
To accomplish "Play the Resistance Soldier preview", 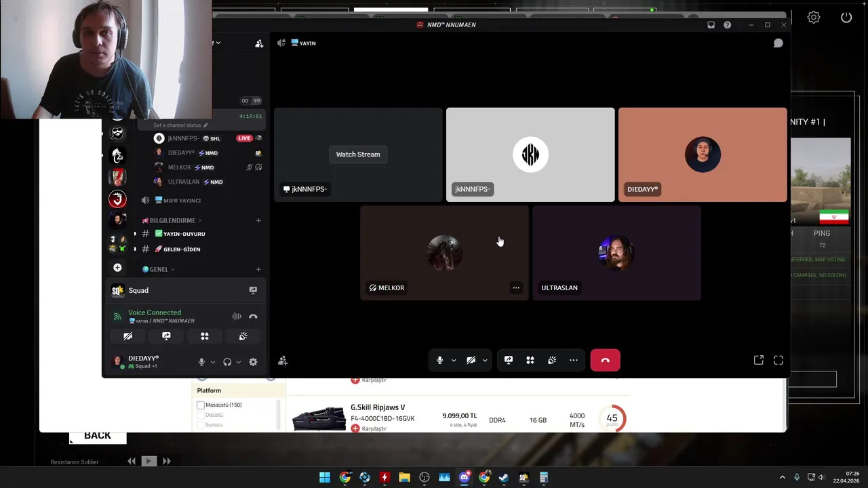I will pyautogui.click(x=149, y=461).
